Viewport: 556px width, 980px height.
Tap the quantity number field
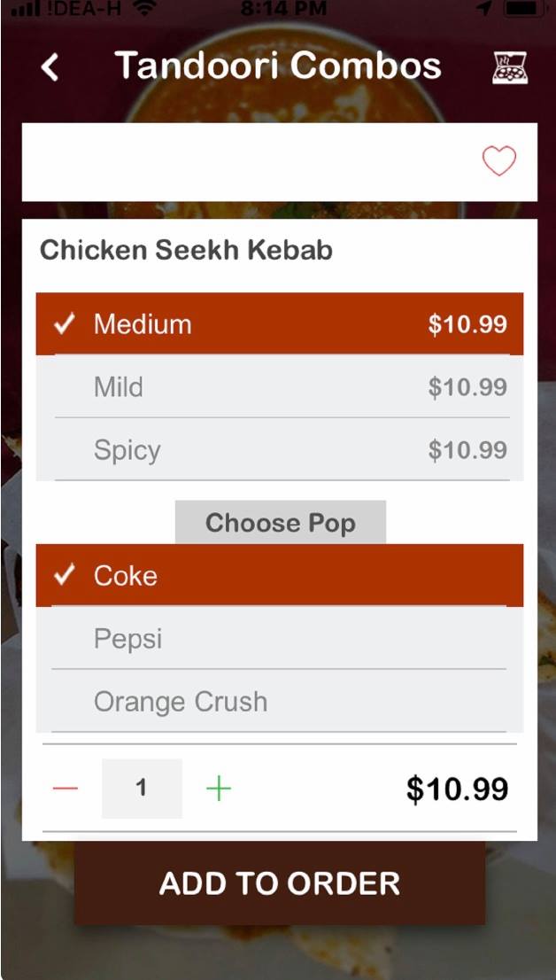coord(142,789)
